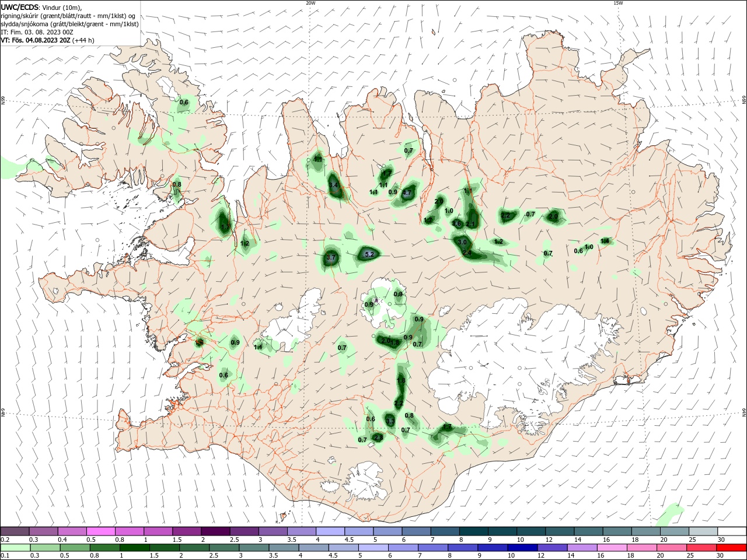Click the '0.2' tick label of the snow legend
Screen dimensions: 747x560
pos(5,540)
